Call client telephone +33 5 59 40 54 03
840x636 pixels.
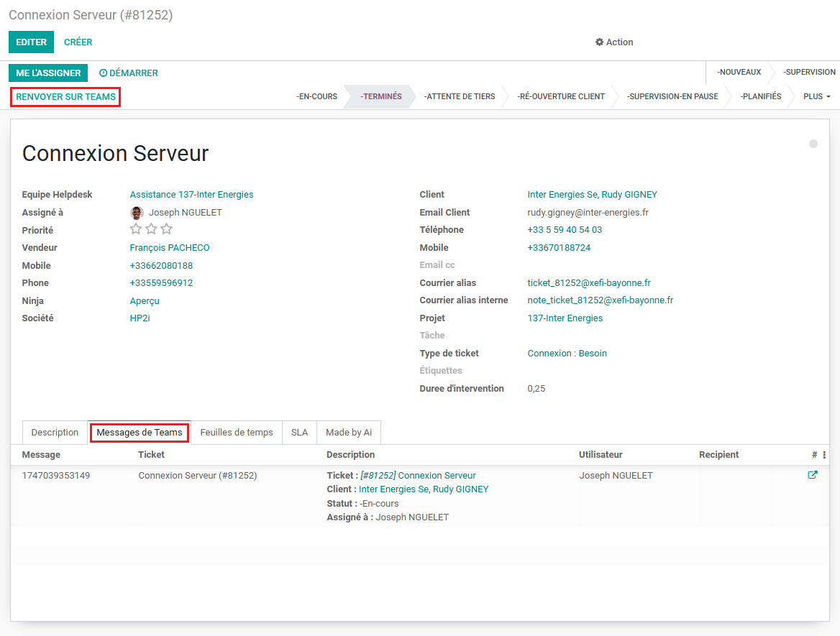[565, 230]
